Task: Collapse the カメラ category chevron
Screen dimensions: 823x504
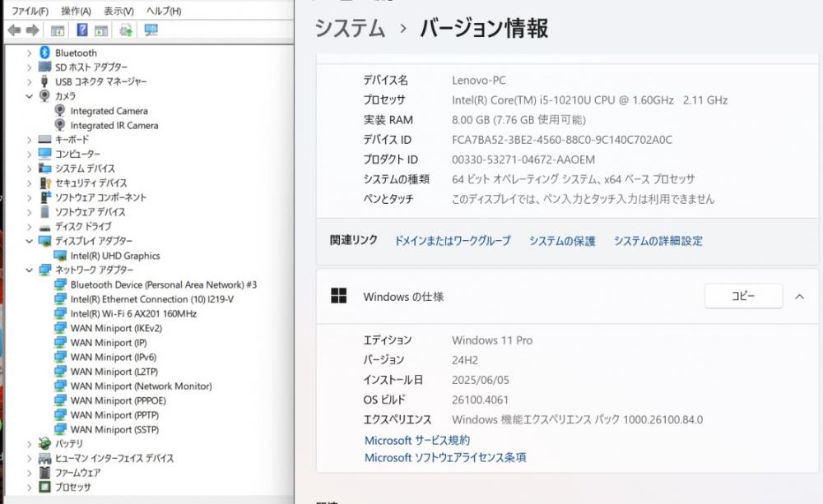Action: [x=29, y=96]
